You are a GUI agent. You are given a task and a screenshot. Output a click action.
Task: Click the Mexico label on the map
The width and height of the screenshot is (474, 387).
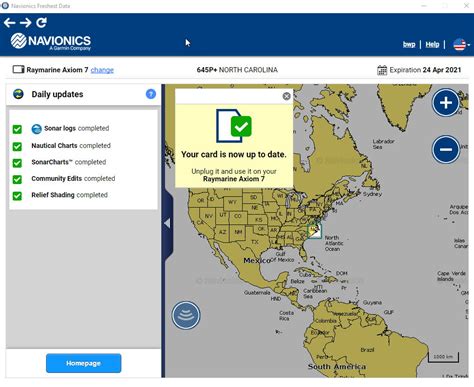click(x=257, y=260)
